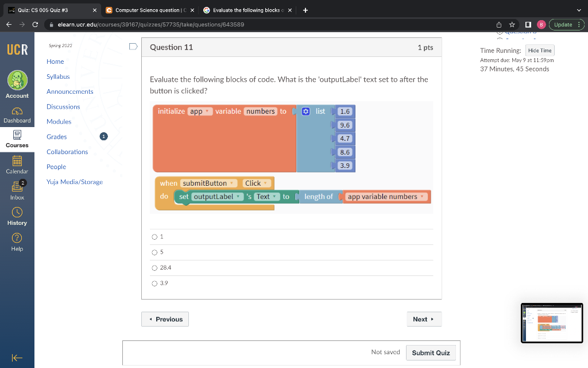Image resolution: width=588 pixels, height=368 pixels.
Task: Open the People course link
Action: tap(56, 167)
